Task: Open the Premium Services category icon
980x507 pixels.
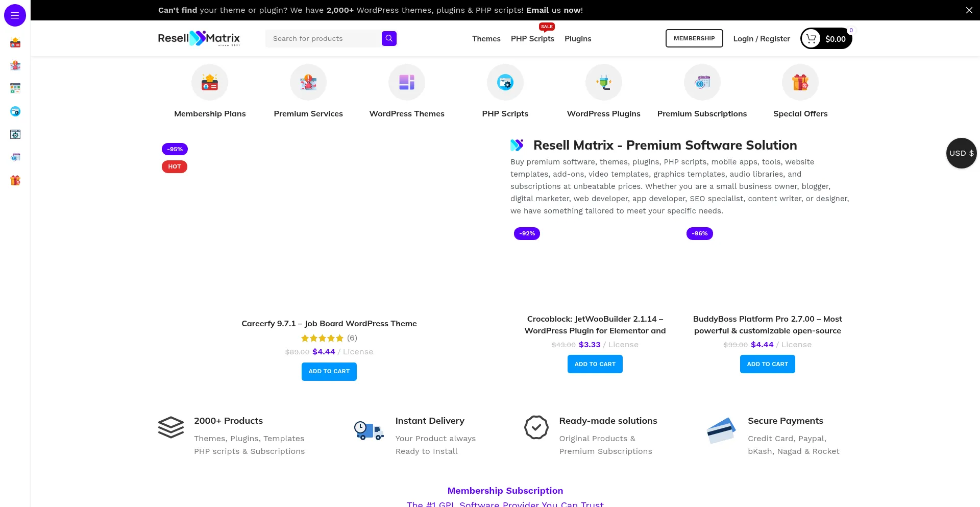Action: [308, 82]
